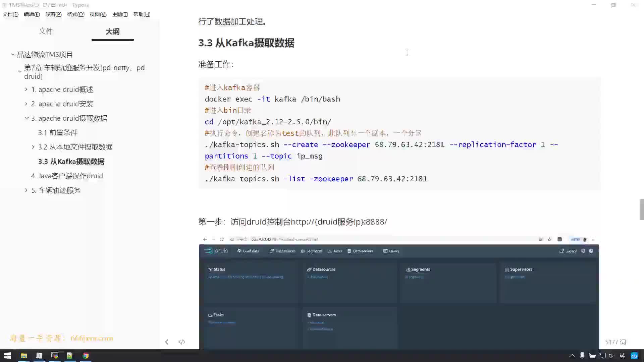This screenshot has width=644, height=362.
Task: Open the 视图(V) menu
Action: [98, 14]
